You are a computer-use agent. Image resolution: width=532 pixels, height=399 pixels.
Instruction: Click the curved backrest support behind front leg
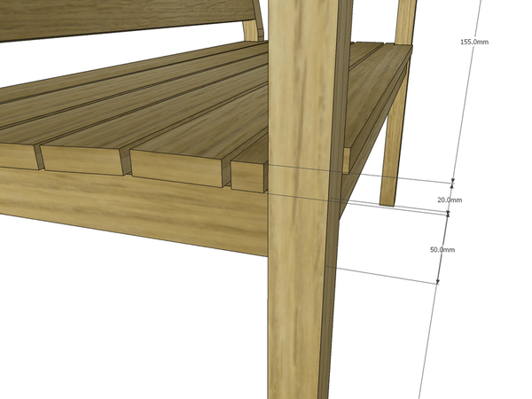click(254, 25)
